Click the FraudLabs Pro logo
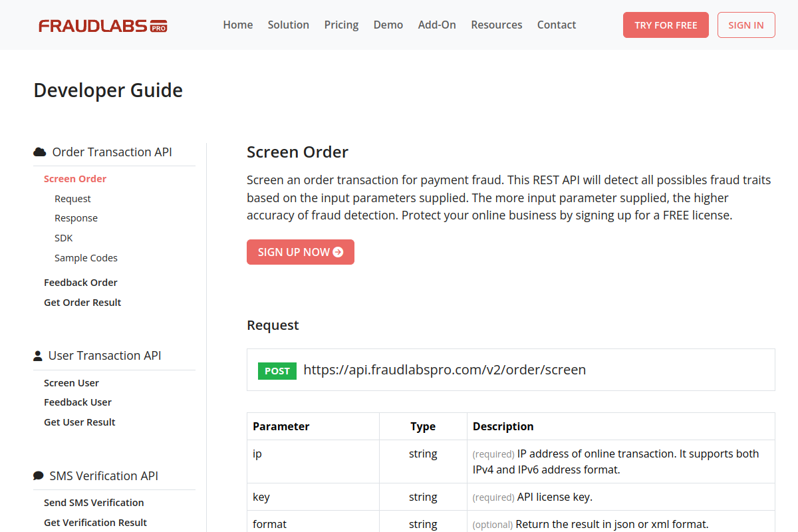This screenshot has height=532, width=798. [x=103, y=26]
